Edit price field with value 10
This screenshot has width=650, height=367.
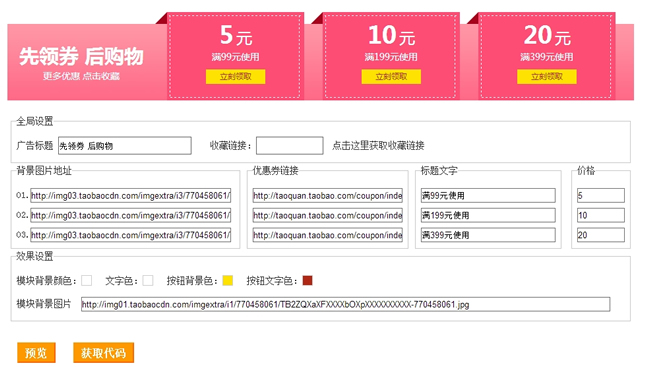601,215
